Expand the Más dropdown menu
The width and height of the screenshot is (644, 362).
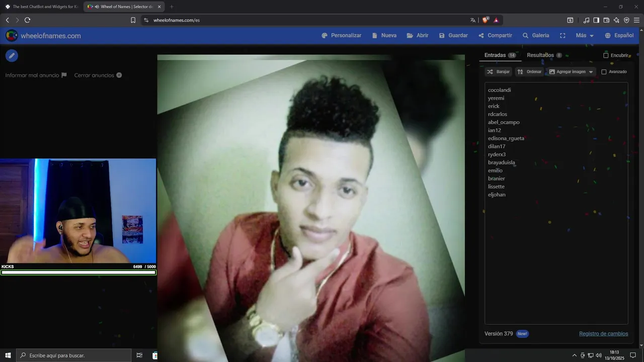(x=585, y=36)
